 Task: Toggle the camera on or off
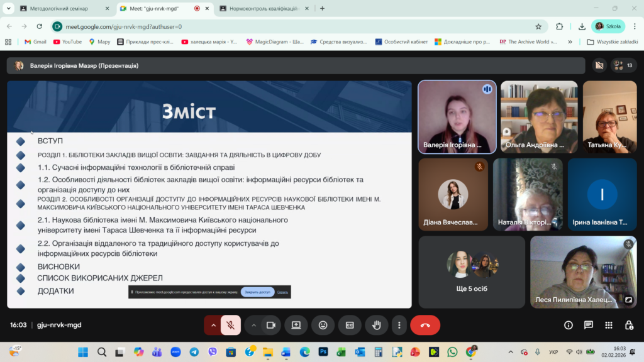pyautogui.click(x=271, y=325)
